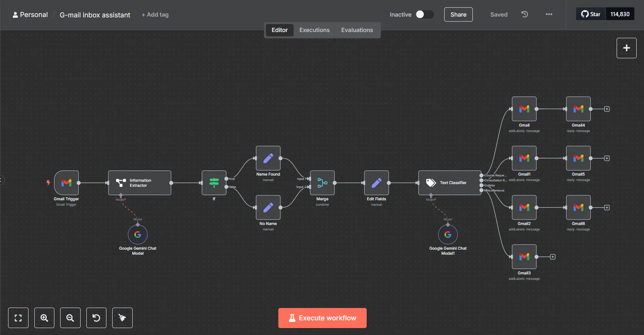Click the Google Gemini Chat Model1 node

point(448,235)
